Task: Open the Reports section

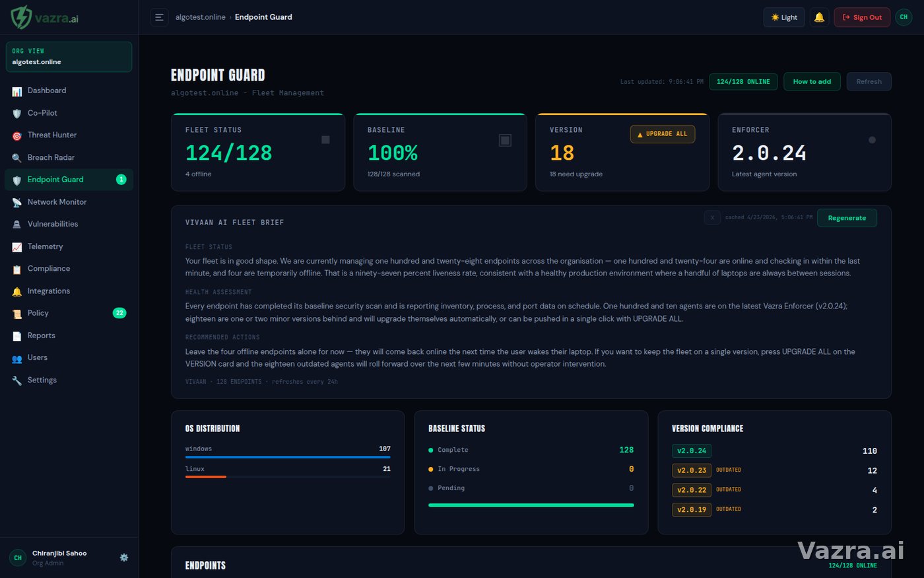Action: click(x=69, y=336)
